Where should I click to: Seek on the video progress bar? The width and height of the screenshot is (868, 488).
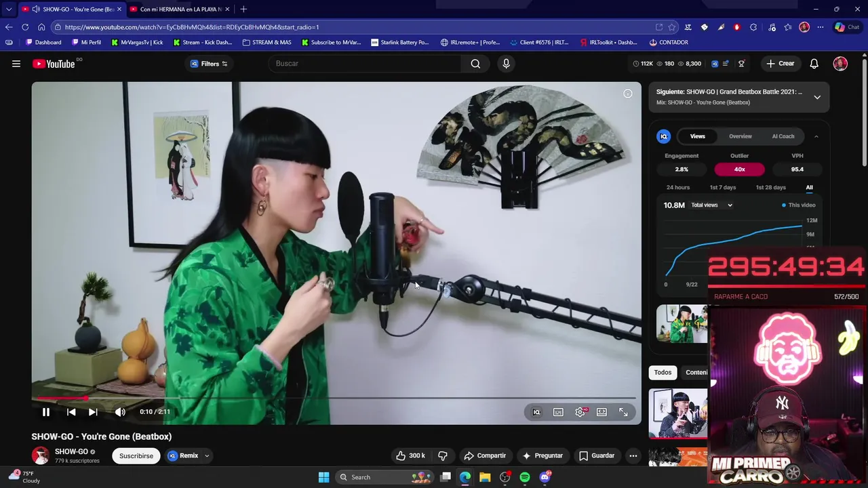tap(336, 398)
